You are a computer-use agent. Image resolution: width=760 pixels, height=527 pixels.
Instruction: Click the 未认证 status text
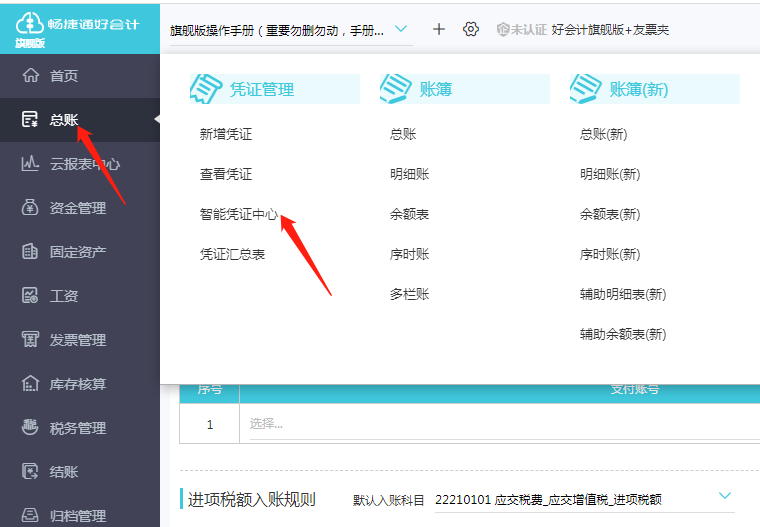[528, 30]
